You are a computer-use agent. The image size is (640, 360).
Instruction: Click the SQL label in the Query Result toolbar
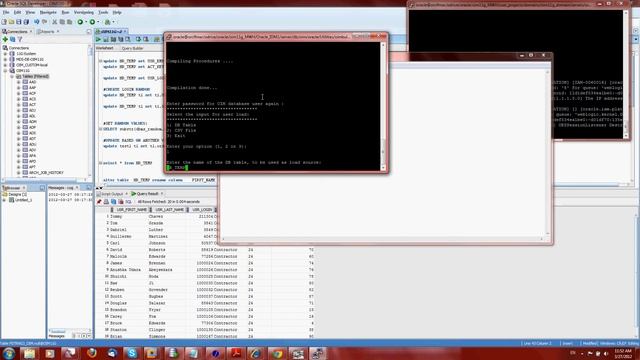tap(129, 202)
